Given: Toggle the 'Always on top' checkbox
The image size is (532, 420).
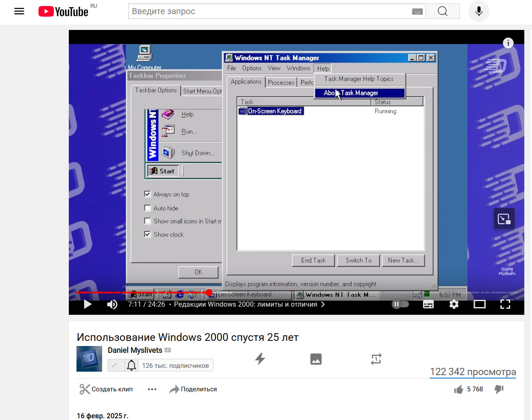Looking at the screenshot, I should click(x=147, y=194).
